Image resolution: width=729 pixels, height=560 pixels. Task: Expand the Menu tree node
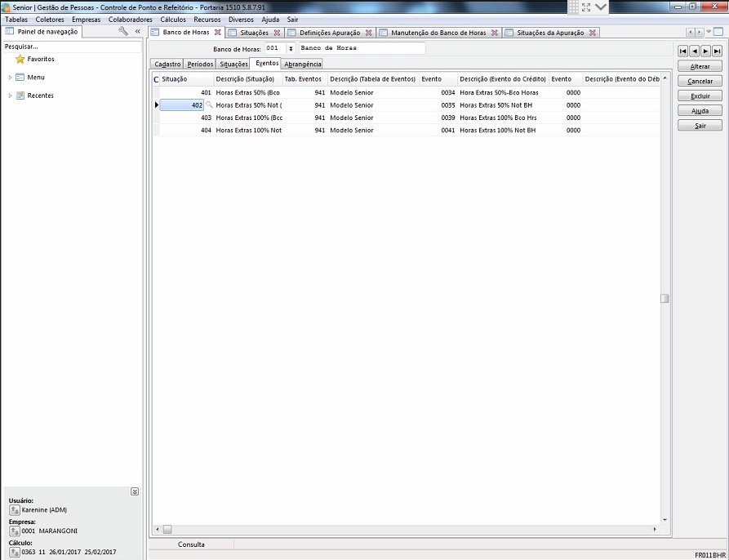pyautogui.click(x=10, y=78)
